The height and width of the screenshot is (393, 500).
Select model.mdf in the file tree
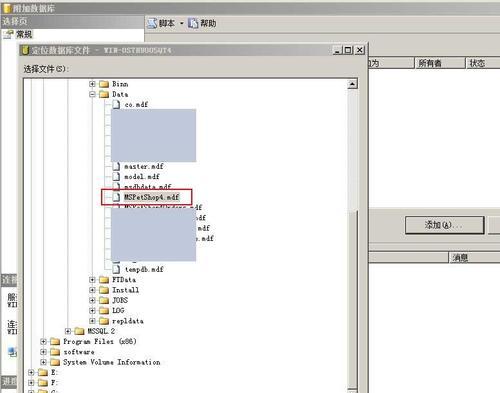tap(142, 176)
